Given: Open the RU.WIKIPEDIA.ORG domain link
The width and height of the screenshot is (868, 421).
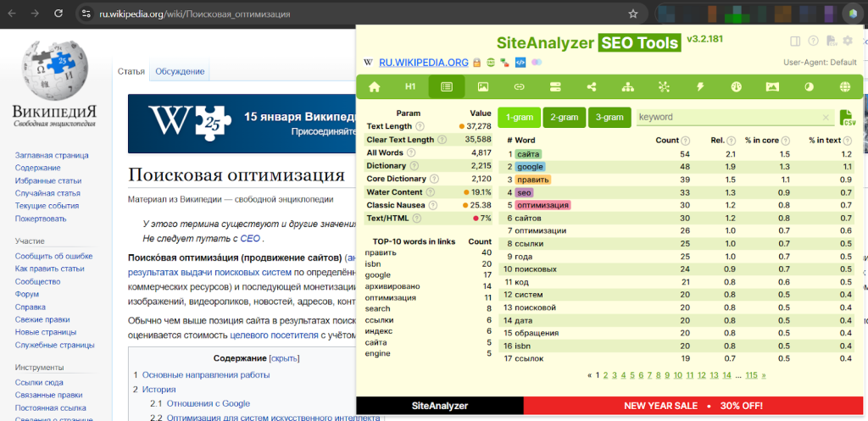Looking at the screenshot, I should [x=423, y=62].
